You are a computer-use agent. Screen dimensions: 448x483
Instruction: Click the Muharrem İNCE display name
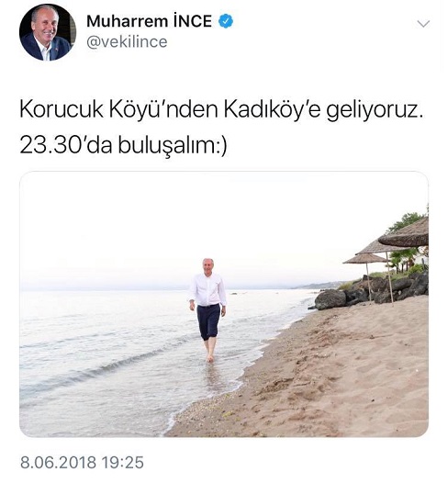(x=149, y=21)
